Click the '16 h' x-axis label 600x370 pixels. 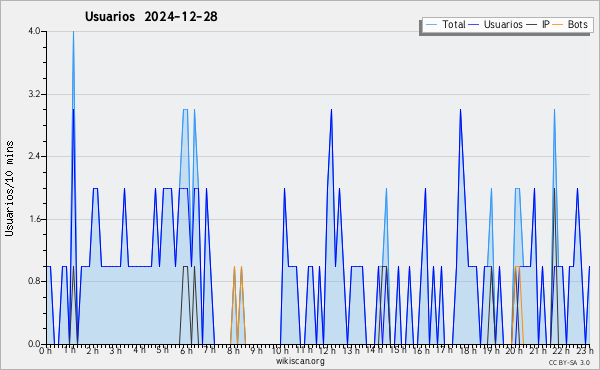[x=421, y=350]
